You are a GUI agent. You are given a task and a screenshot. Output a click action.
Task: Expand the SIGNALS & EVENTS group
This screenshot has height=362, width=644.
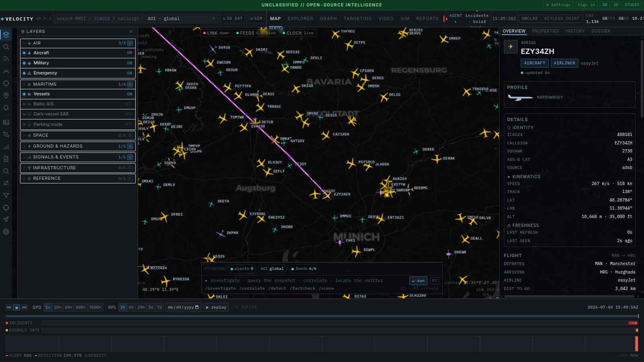(24, 157)
